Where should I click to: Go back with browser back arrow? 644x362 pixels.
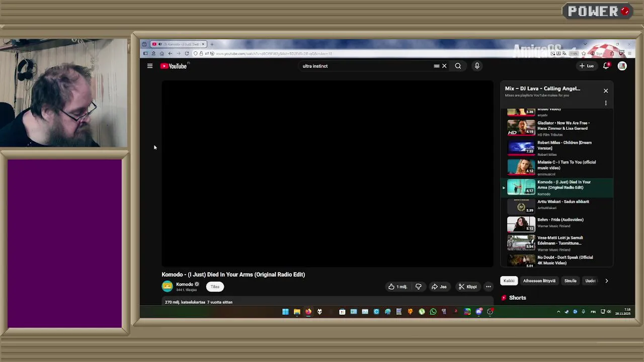click(x=170, y=53)
